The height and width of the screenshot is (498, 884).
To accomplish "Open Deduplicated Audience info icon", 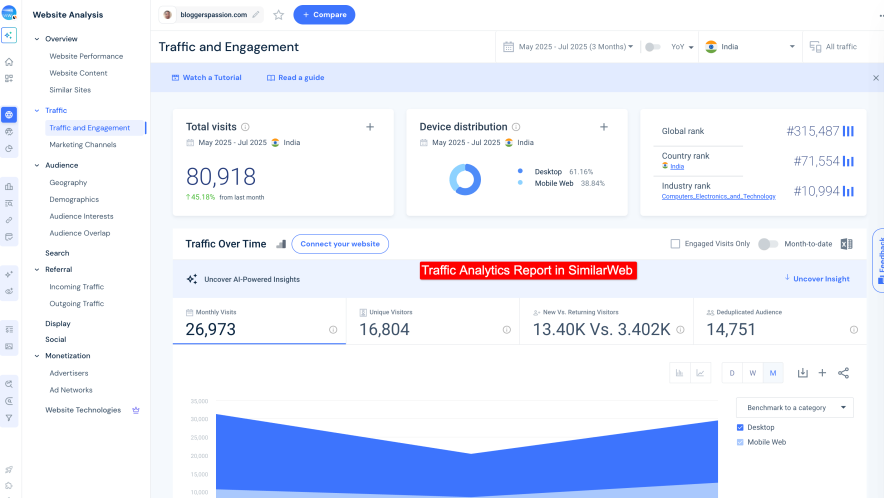I will [854, 330].
